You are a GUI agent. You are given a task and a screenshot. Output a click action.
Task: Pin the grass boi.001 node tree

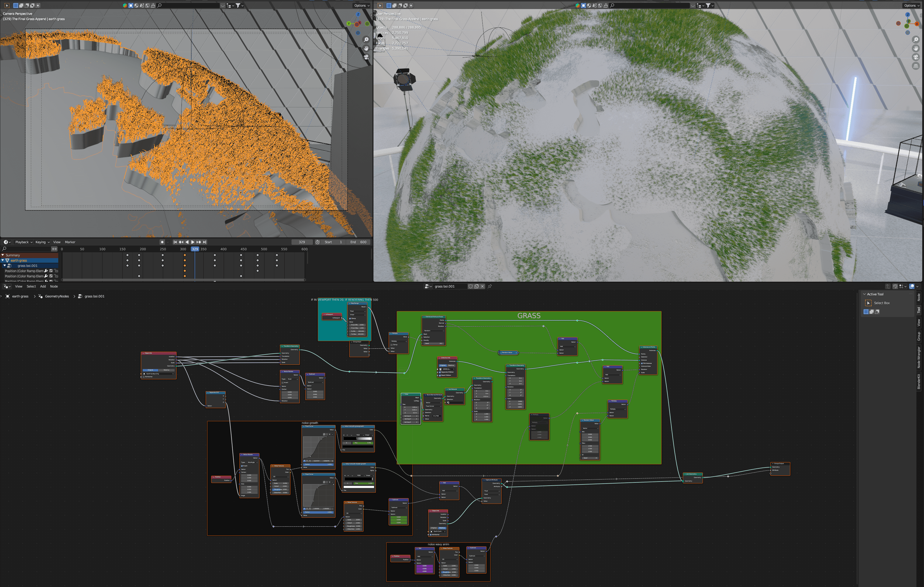[490, 286]
